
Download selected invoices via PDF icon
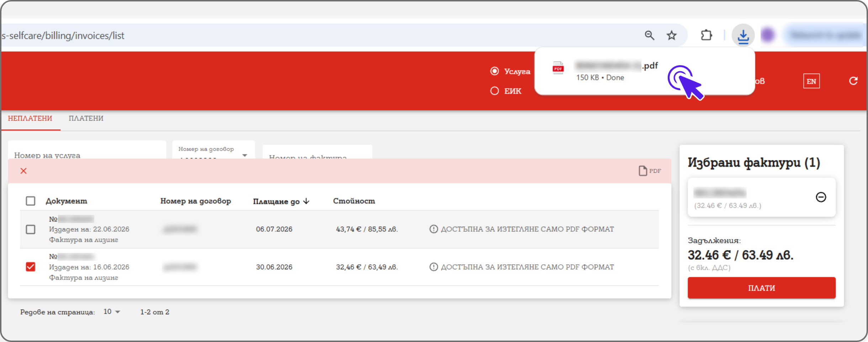click(650, 171)
